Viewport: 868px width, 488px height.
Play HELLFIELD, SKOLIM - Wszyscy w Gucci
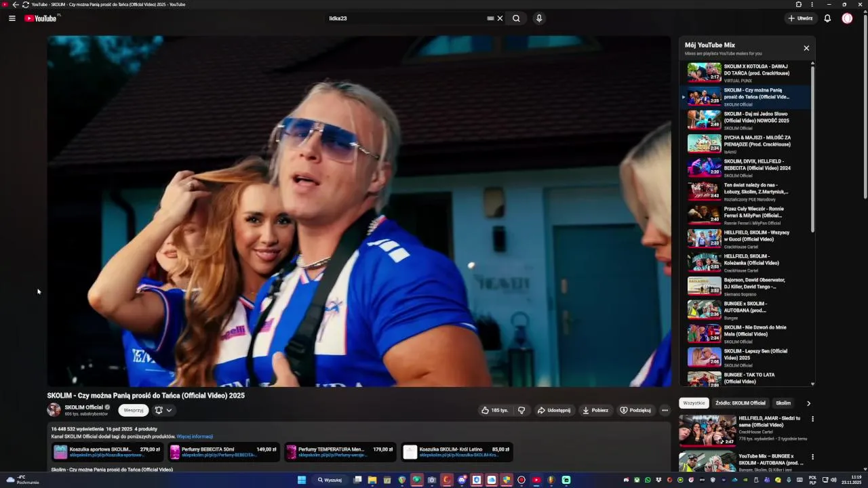745,239
